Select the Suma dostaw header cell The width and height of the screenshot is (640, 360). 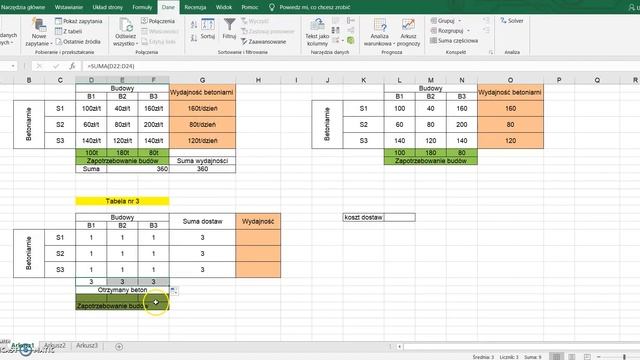[x=202, y=221]
